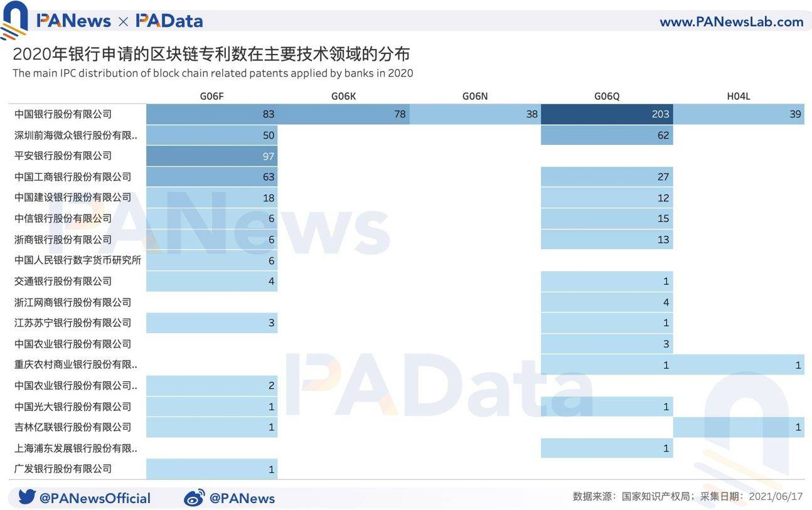This screenshot has width=812, height=510.
Task: Click the G06F column header
Action: coord(212,96)
